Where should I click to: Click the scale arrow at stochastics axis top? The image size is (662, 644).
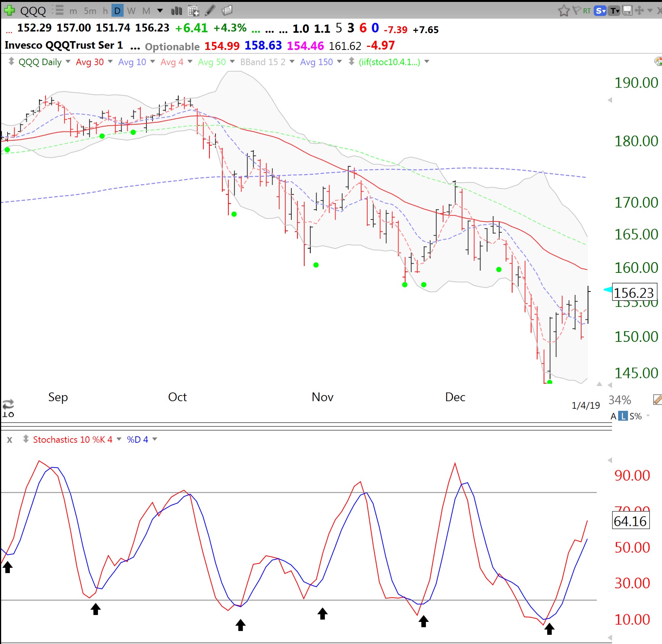pos(610,460)
